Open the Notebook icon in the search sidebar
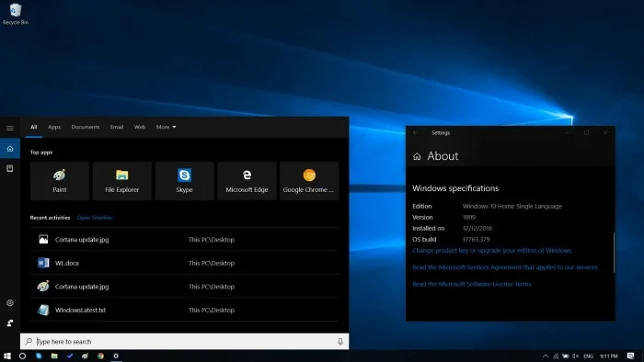Screen dimensions: 644x362 point(10,168)
